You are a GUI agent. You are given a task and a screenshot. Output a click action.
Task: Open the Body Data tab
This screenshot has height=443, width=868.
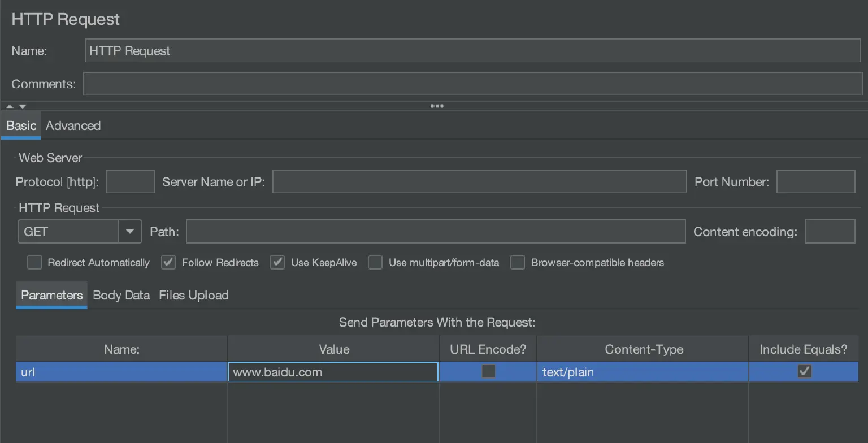click(x=120, y=295)
